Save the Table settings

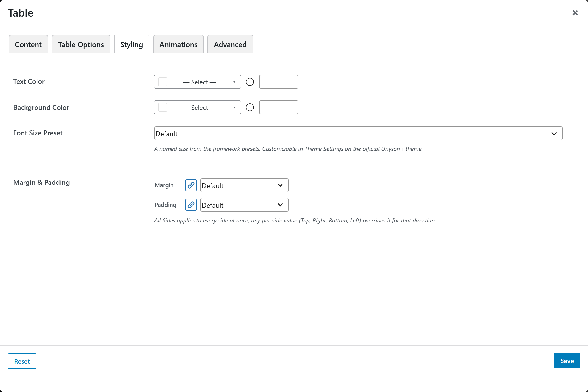click(567, 360)
